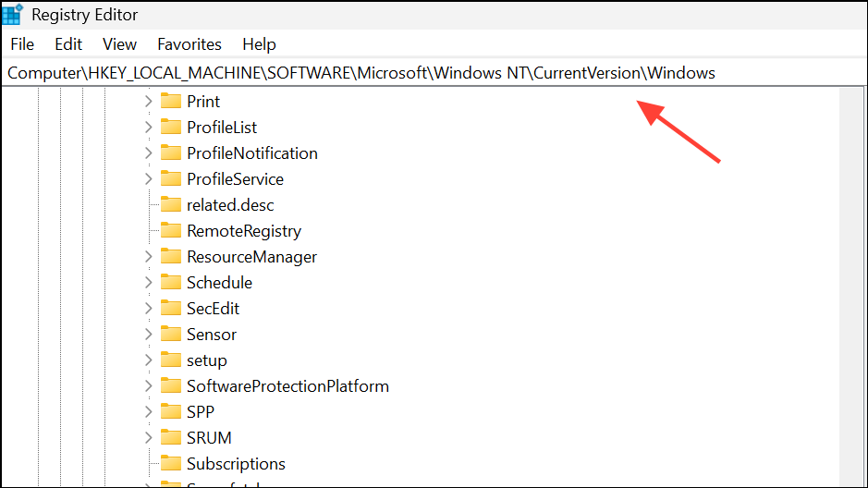Click the related.desc folder icon

pos(170,204)
